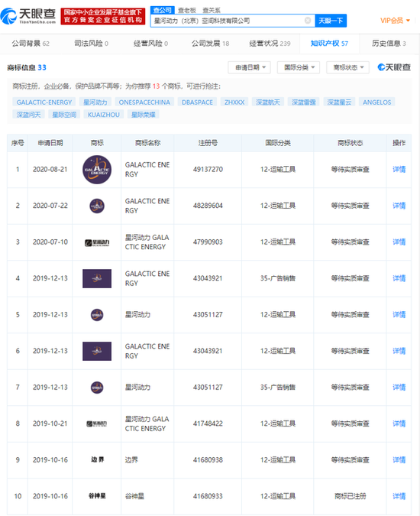Click the KUAIZHOU trademark tag
This screenshot has height=516, width=420.
click(x=104, y=115)
